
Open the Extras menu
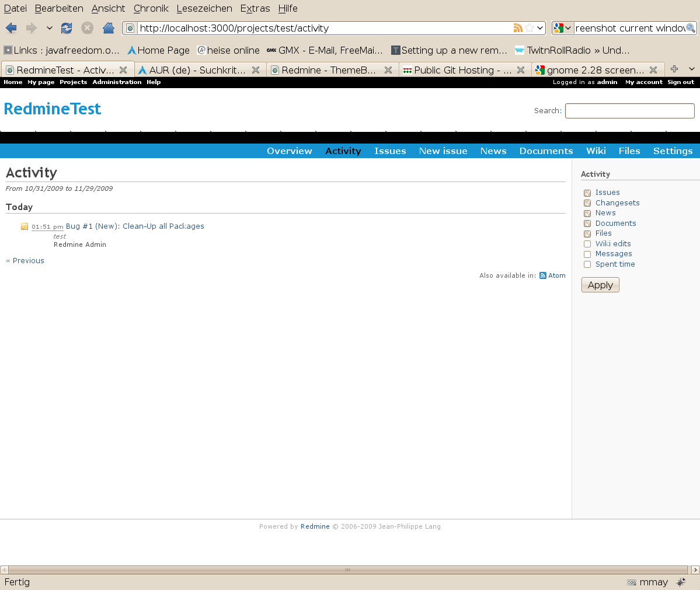tap(255, 9)
